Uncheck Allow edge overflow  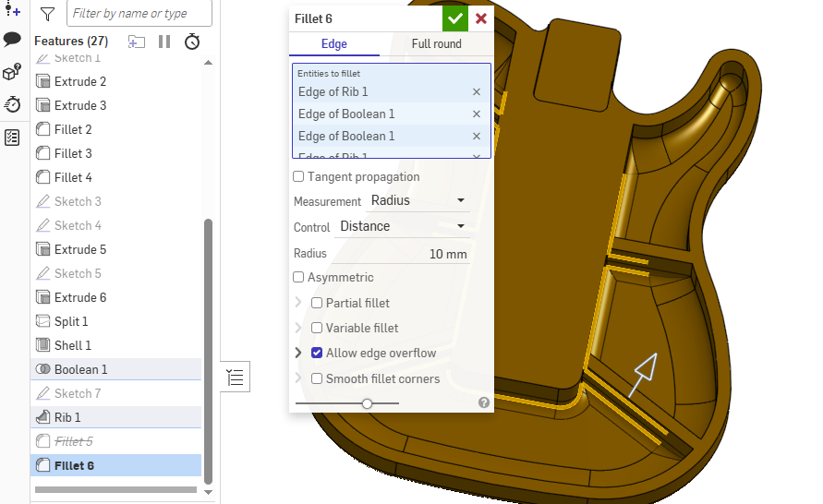317,353
